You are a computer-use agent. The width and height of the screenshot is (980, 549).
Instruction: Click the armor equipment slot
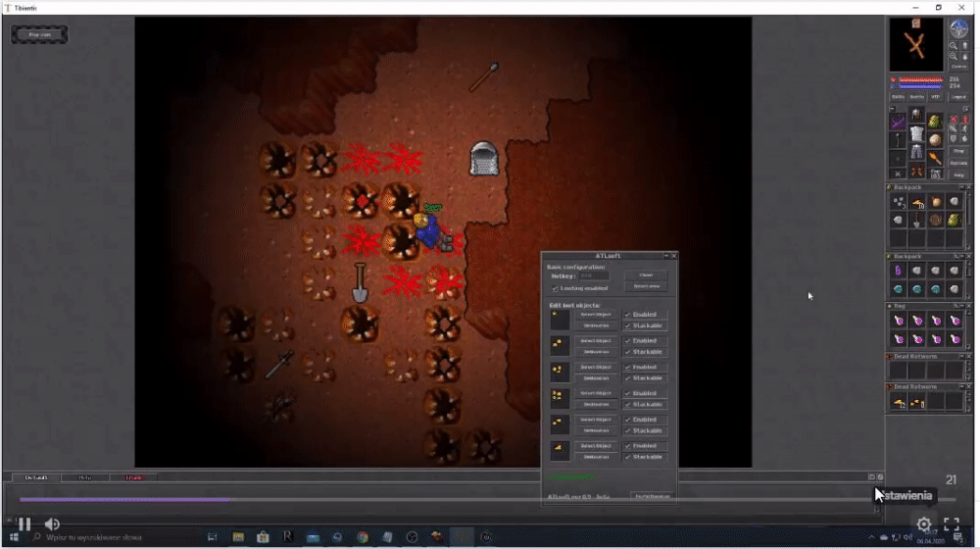point(916,133)
